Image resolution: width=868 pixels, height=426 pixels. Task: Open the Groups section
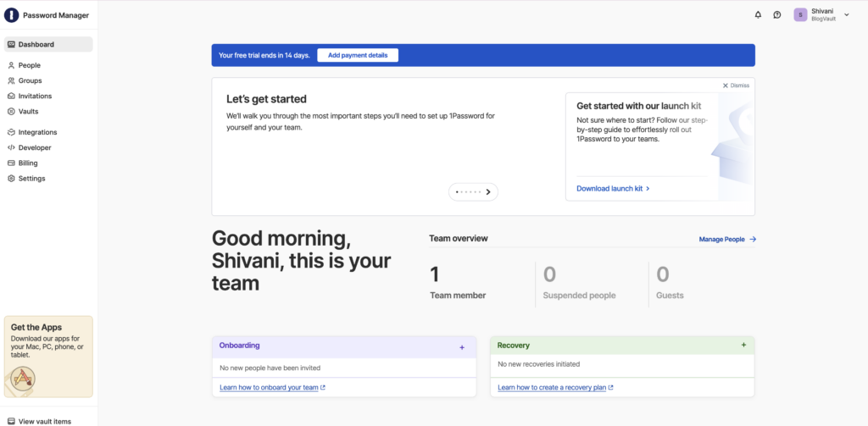30,80
